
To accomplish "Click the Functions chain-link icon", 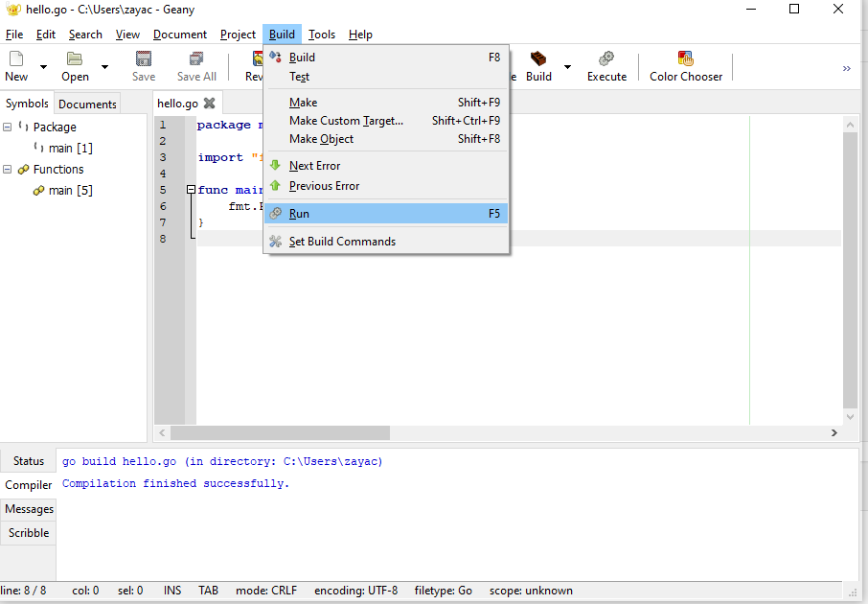I will pyautogui.click(x=23, y=169).
